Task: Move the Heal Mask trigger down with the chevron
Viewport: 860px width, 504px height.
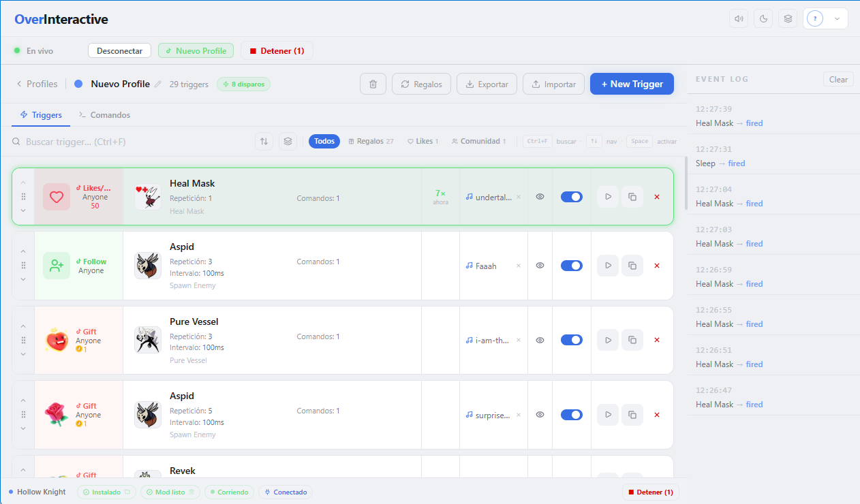Action: [x=23, y=210]
